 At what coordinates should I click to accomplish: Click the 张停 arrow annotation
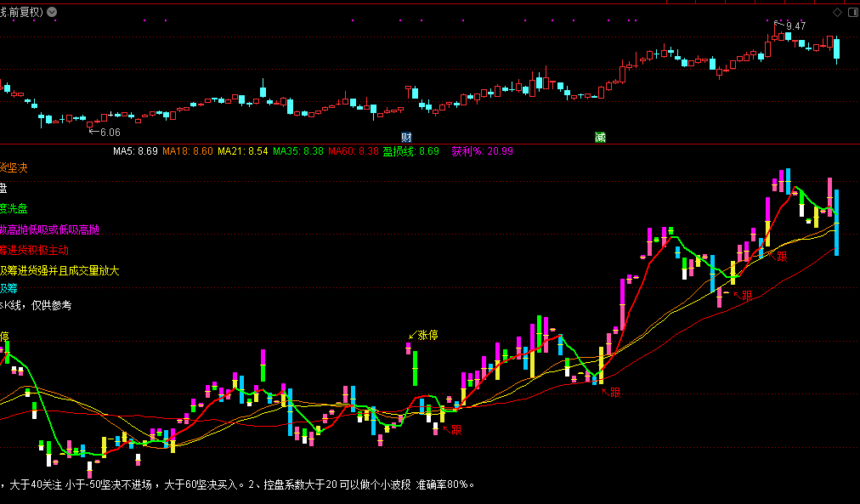tap(423, 335)
